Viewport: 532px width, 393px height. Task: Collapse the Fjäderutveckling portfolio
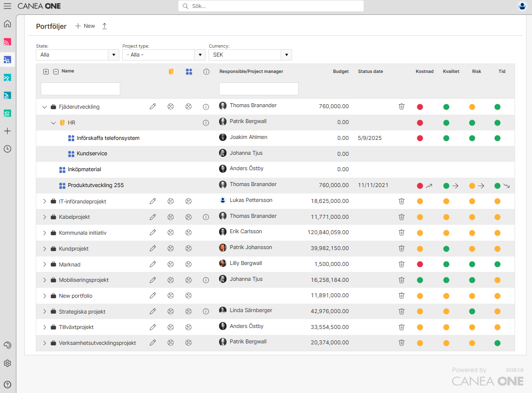click(x=44, y=107)
